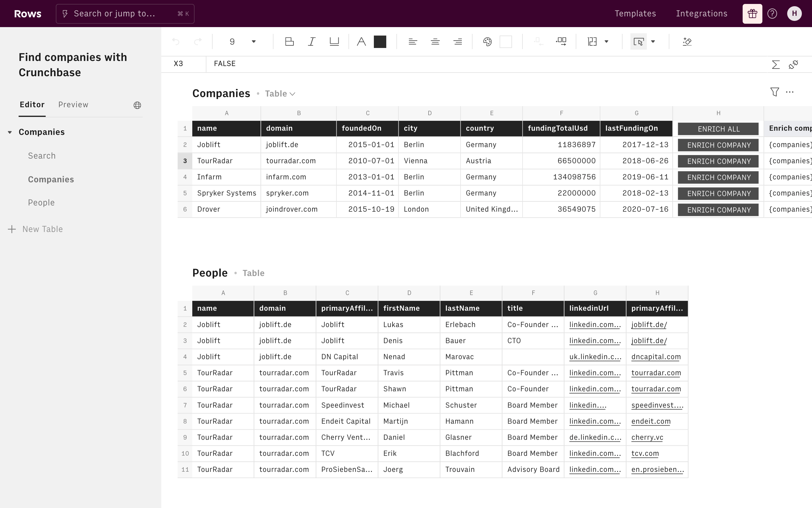Toggle bold formatting in toolbar
Image resolution: width=812 pixels, height=508 pixels.
[x=289, y=42]
